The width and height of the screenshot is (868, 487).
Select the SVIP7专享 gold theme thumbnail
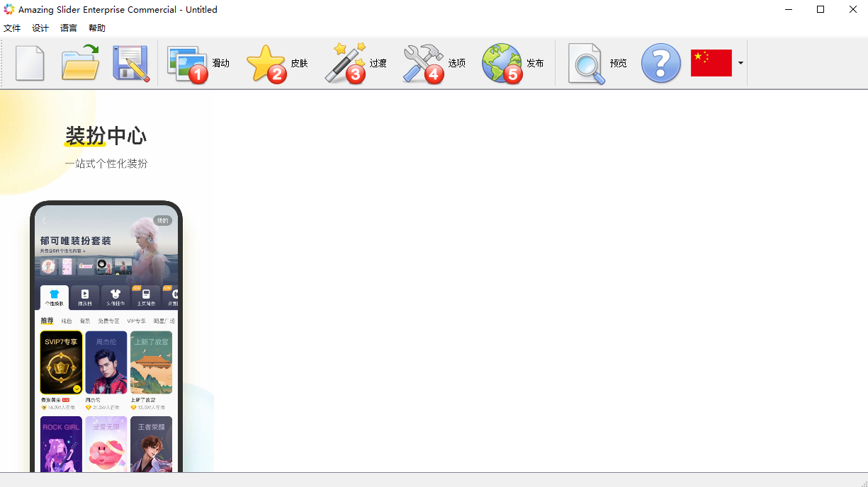pyautogui.click(x=61, y=362)
